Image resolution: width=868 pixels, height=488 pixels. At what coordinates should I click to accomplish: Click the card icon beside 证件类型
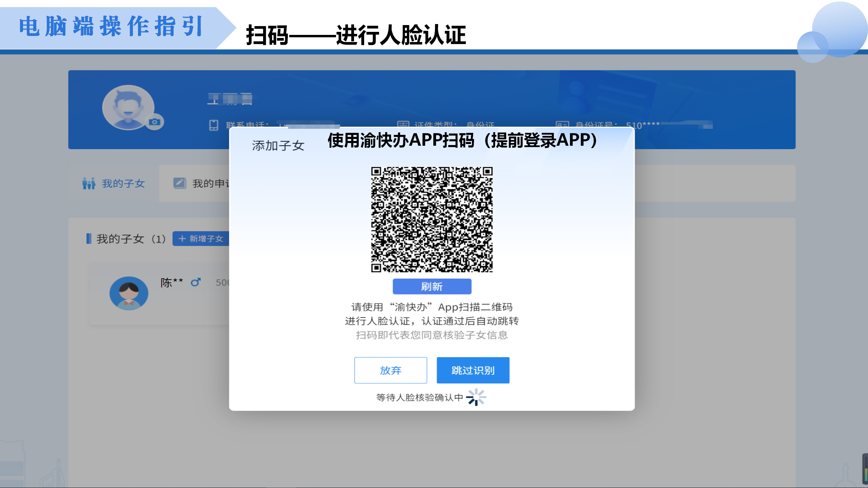pos(403,124)
